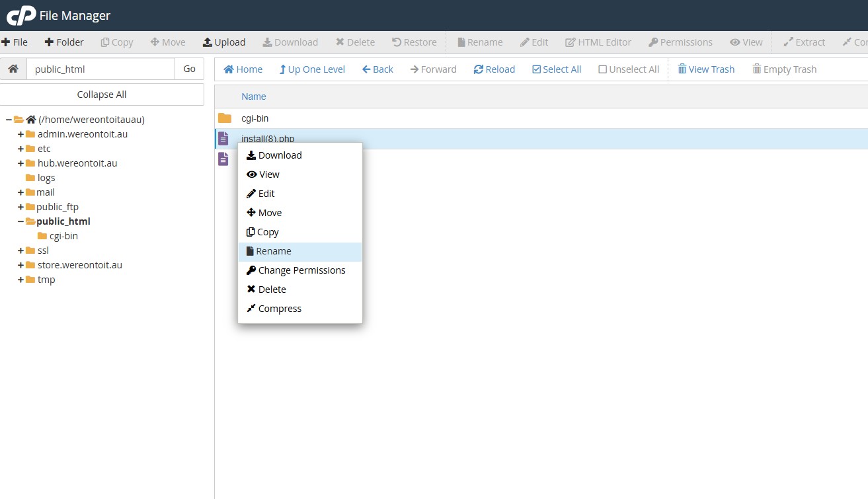Expand the store.wereontoit.au tree folder
This screenshot has width=868, height=499.
pyautogui.click(x=21, y=265)
